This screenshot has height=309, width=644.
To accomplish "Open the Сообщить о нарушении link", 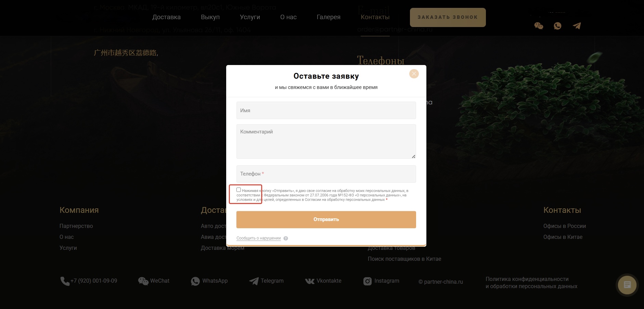I will (258, 238).
